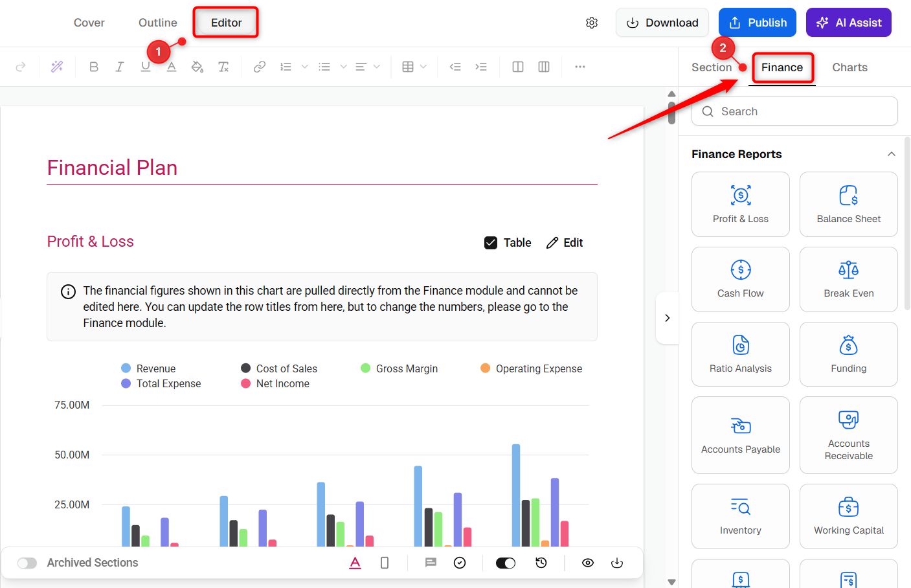The width and height of the screenshot is (911, 588).
Task: Insert a hyperlink
Action: [x=260, y=67]
